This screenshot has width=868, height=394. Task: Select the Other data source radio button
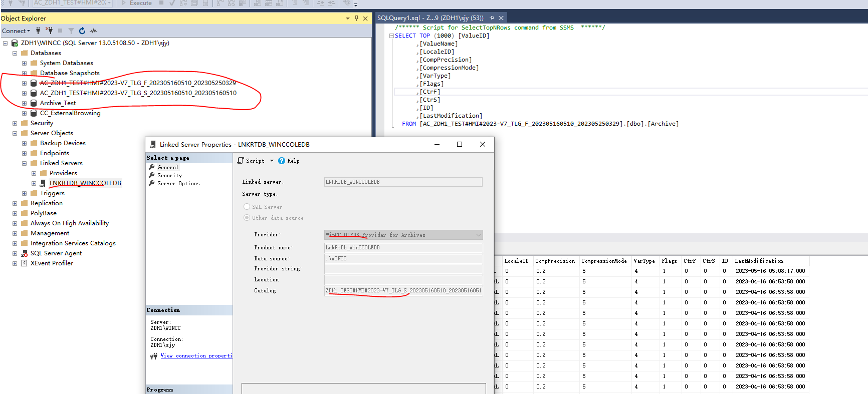pyautogui.click(x=247, y=218)
